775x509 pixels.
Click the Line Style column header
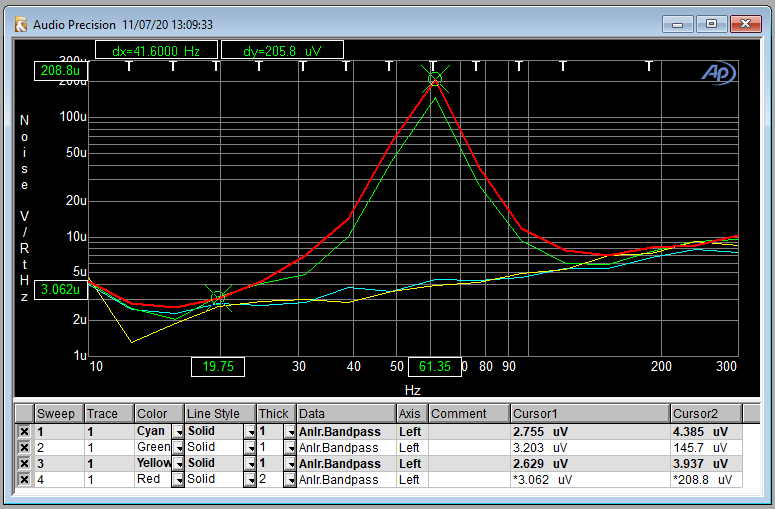coord(220,414)
